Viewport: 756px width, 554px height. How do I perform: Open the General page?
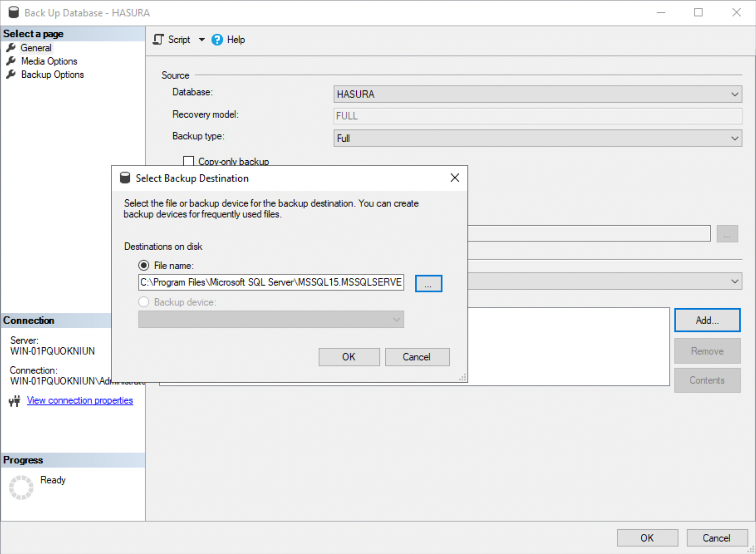point(36,48)
